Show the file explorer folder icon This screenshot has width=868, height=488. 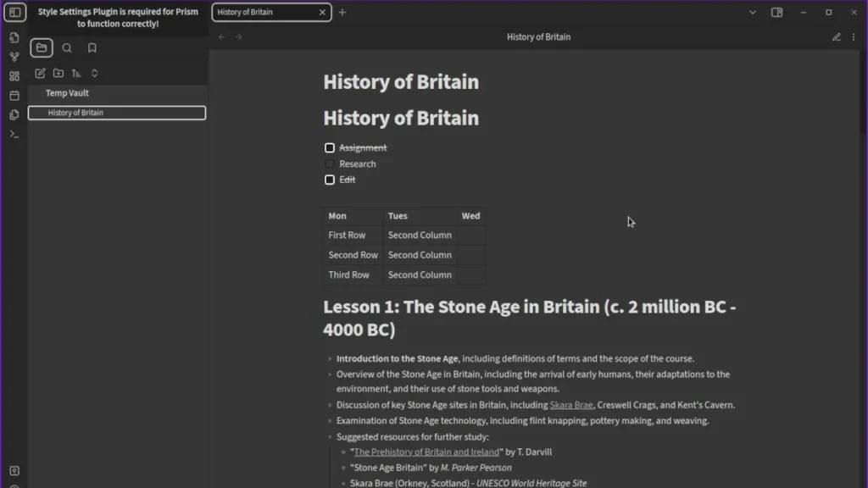pos(42,48)
